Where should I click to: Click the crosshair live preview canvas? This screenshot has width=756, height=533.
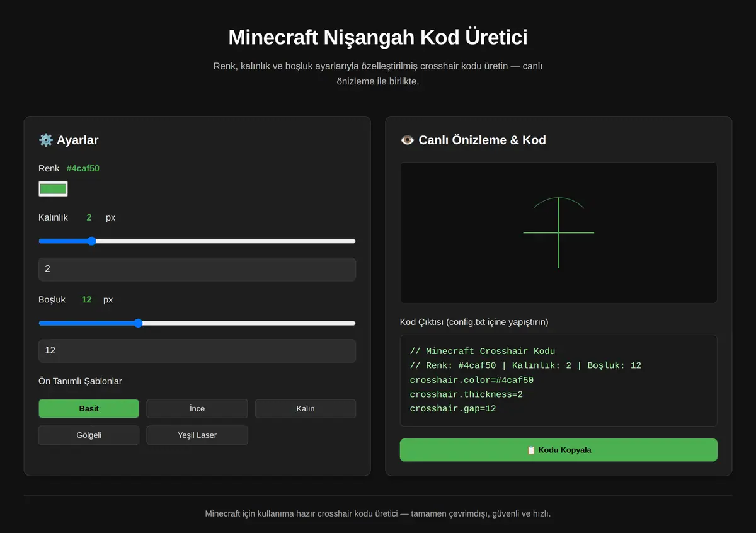click(x=558, y=232)
